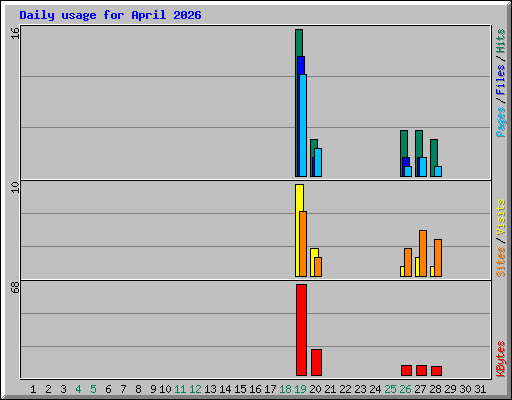Click the cyan Pages bar for day 19
The height and width of the screenshot is (400, 512).
pyautogui.click(x=303, y=125)
